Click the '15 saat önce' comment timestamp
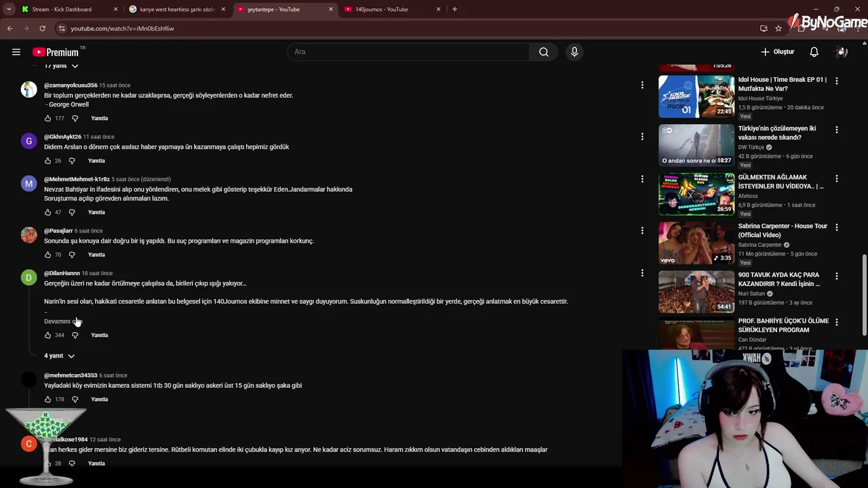The image size is (868, 488). point(115,85)
